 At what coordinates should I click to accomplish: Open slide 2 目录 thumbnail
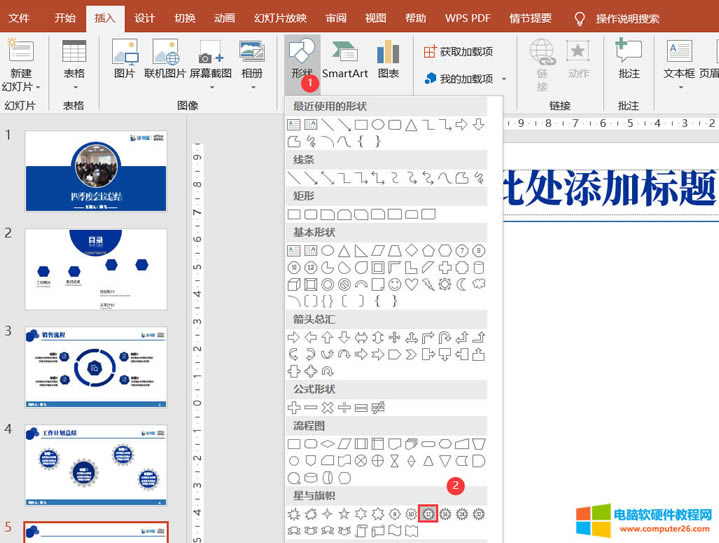point(96,269)
